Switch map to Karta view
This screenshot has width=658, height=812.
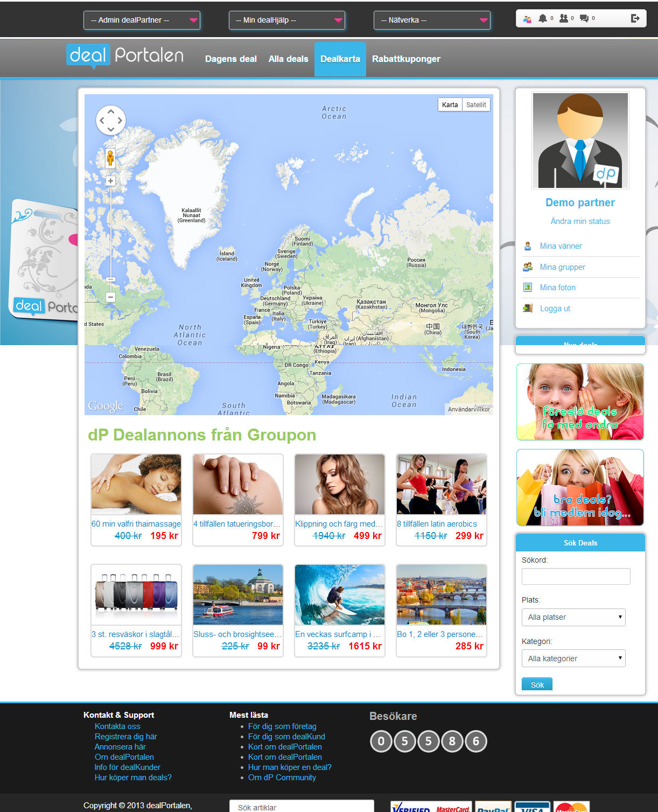coord(450,105)
